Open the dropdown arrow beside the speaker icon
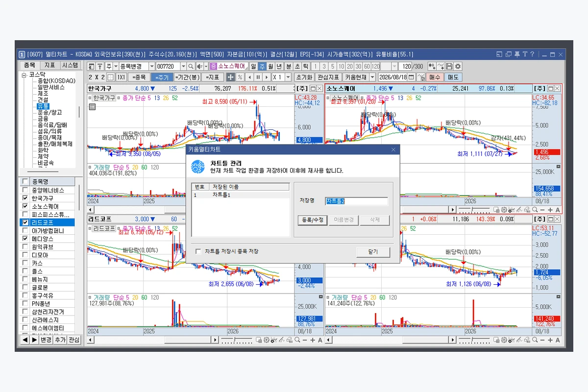This screenshot has height=392, width=588. point(206,66)
